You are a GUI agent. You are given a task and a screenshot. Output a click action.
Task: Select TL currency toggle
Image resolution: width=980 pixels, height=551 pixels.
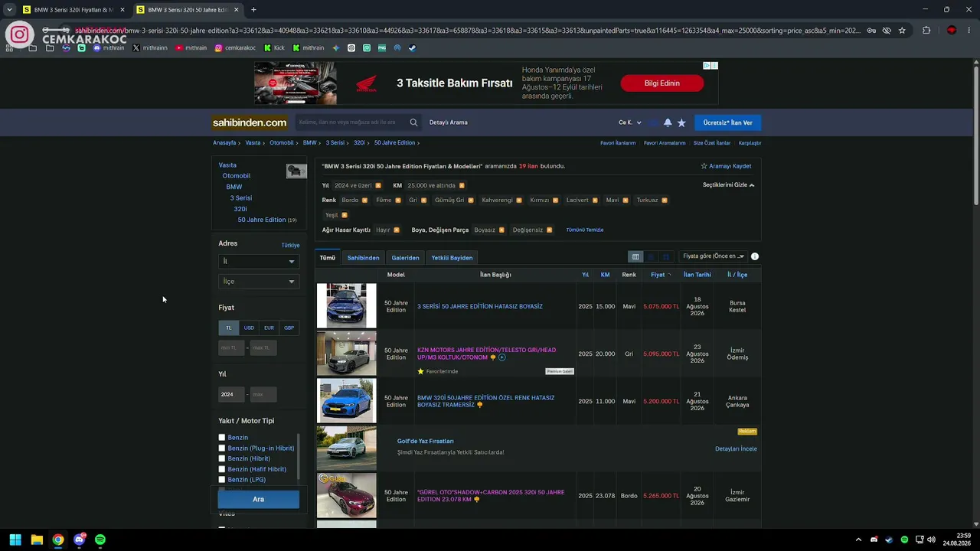click(x=228, y=328)
